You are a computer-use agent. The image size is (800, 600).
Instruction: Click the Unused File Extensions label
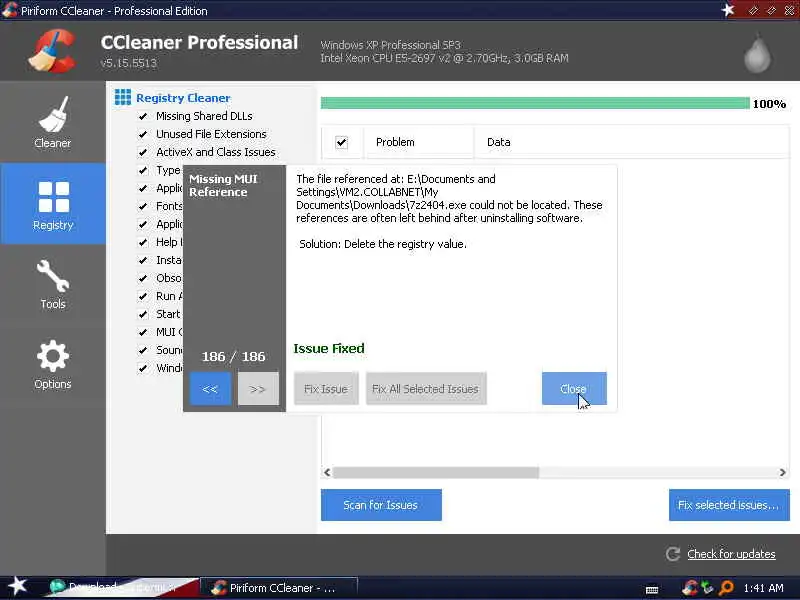coord(211,134)
